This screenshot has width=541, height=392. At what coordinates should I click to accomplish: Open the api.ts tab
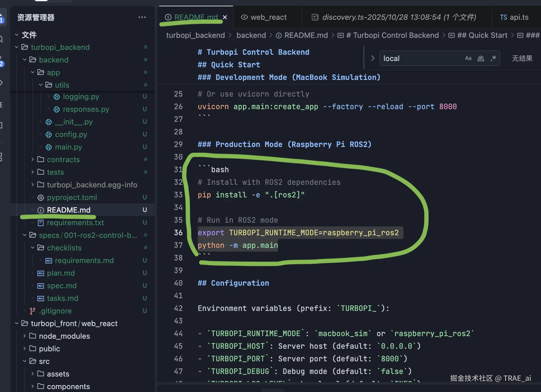(x=514, y=17)
